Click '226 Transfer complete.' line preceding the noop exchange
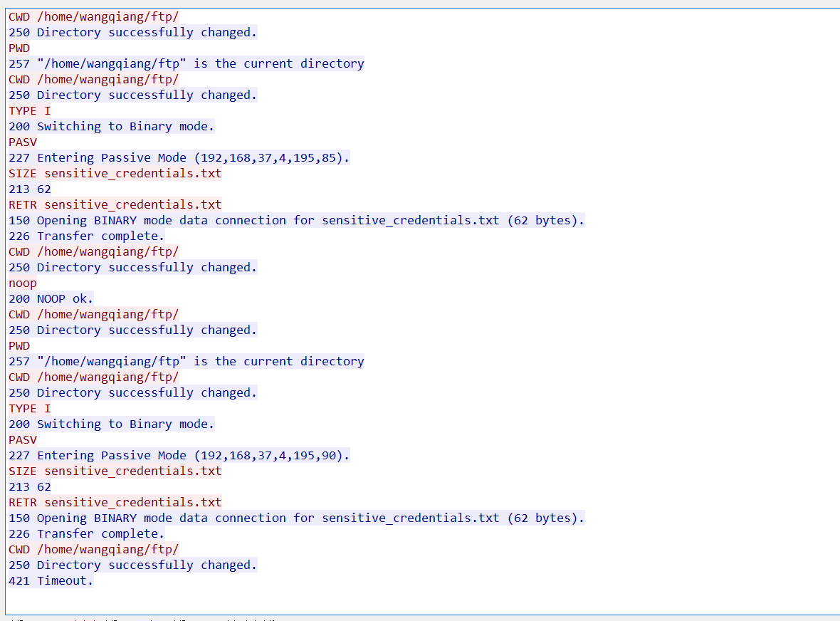Screen dimensions: 840x621 click(x=86, y=236)
